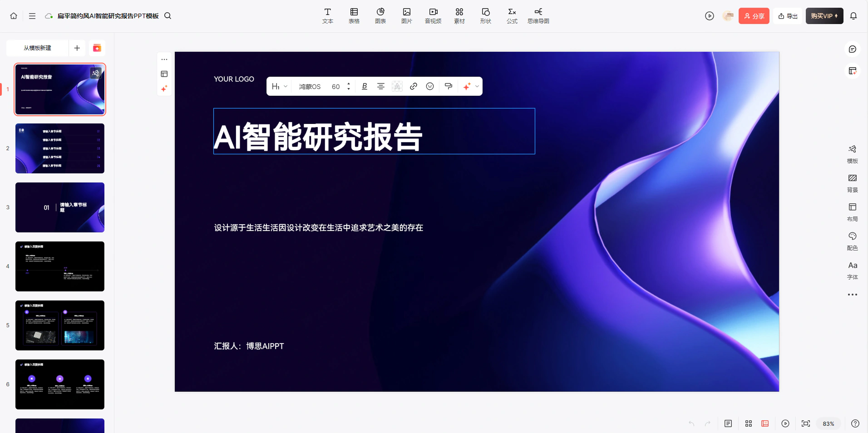The image size is (868, 433).
Task: Open the comments panel icon
Action: pyautogui.click(x=853, y=49)
